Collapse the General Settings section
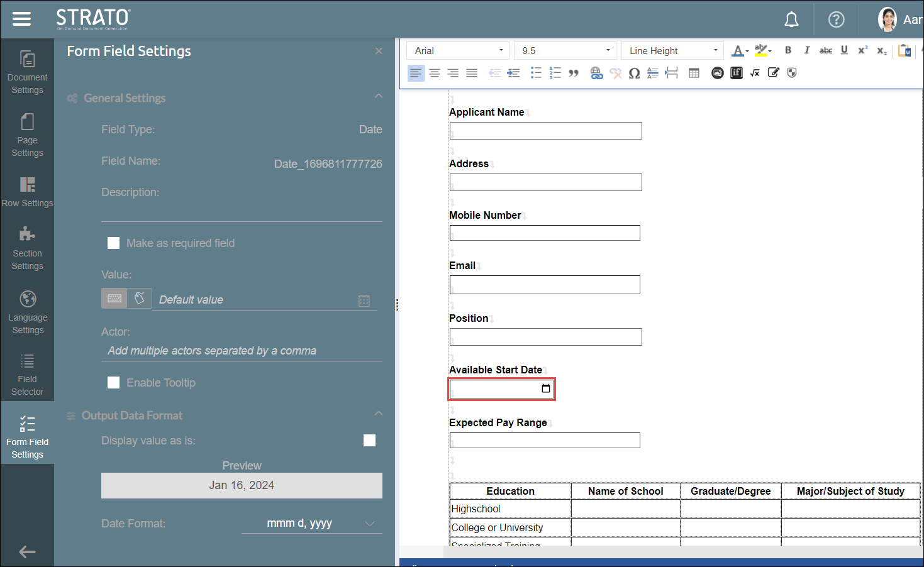The height and width of the screenshot is (567, 924). pos(378,96)
